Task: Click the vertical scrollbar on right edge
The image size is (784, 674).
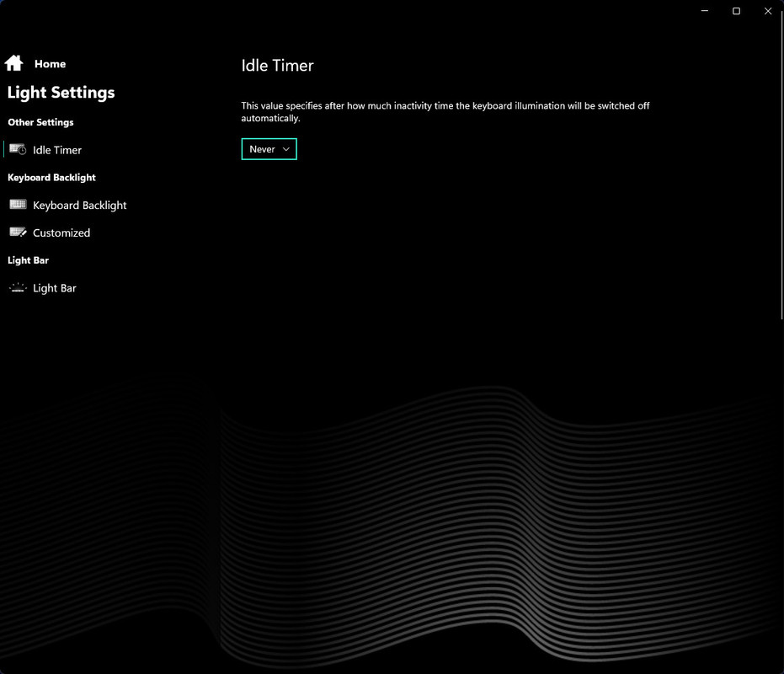Action: pos(781,165)
